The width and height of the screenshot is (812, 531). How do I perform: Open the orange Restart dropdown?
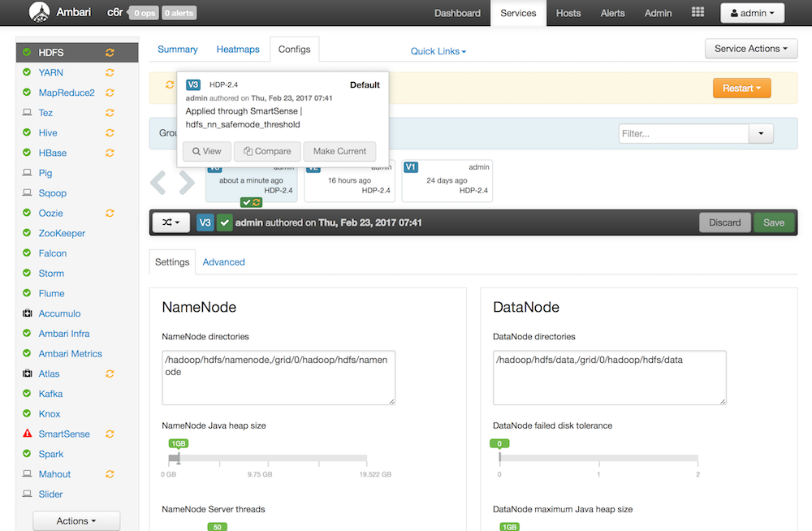[741, 88]
